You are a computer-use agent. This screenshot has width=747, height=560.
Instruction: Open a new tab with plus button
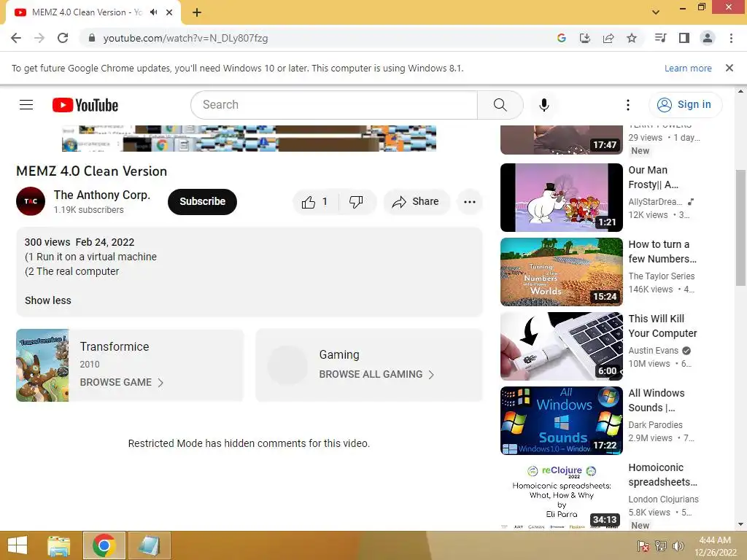[x=197, y=12]
